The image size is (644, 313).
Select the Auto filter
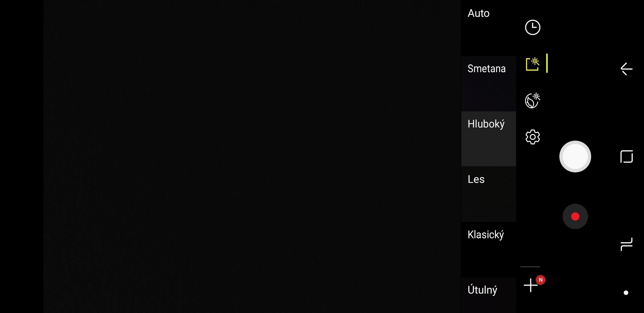(489, 28)
